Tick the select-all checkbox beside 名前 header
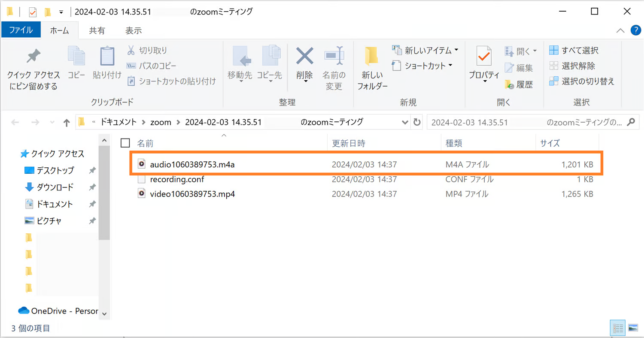This screenshot has height=338, width=644. [125, 143]
